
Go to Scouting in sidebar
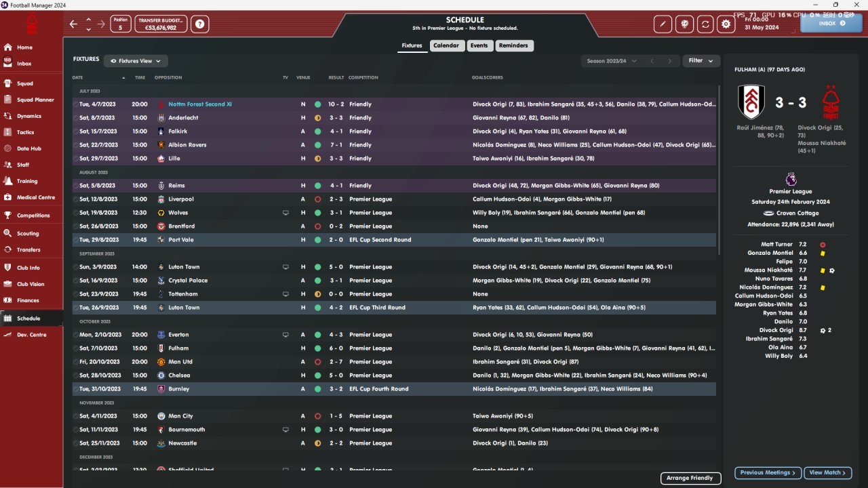28,233
